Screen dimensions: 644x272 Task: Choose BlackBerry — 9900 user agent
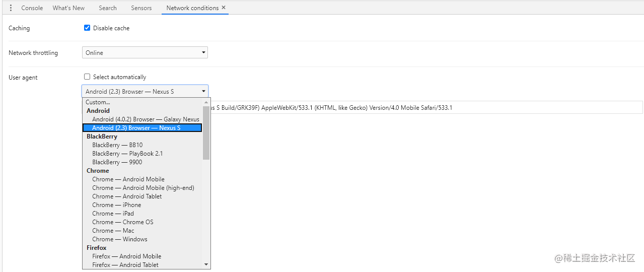pyautogui.click(x=142, y=162)
